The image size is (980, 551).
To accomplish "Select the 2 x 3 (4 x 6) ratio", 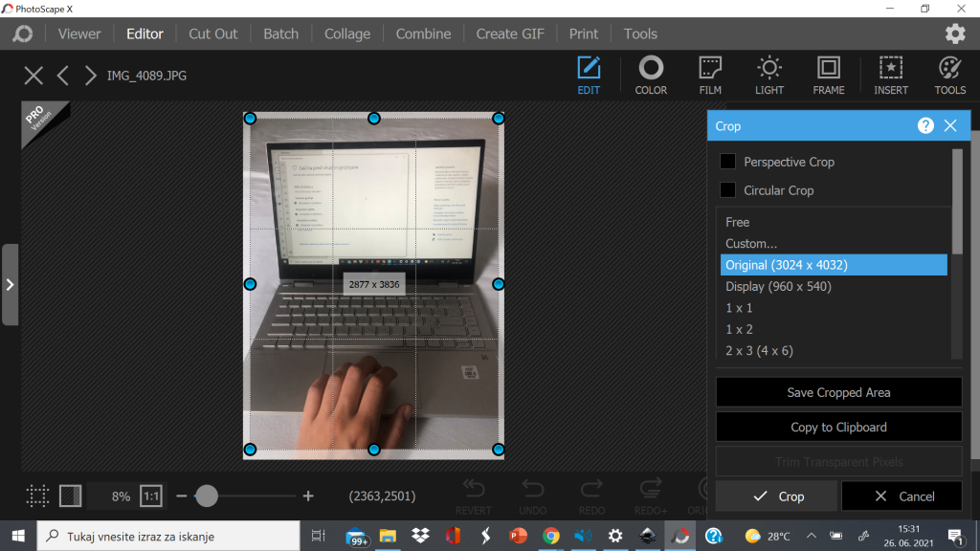I will (x=834, y=350).
